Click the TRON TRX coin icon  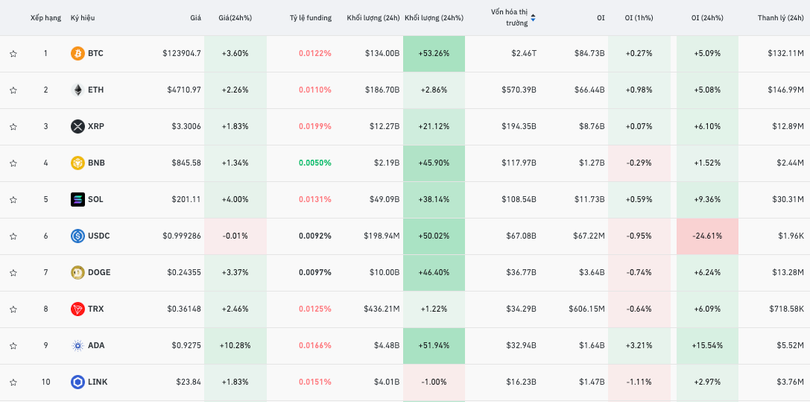point(77,309)
